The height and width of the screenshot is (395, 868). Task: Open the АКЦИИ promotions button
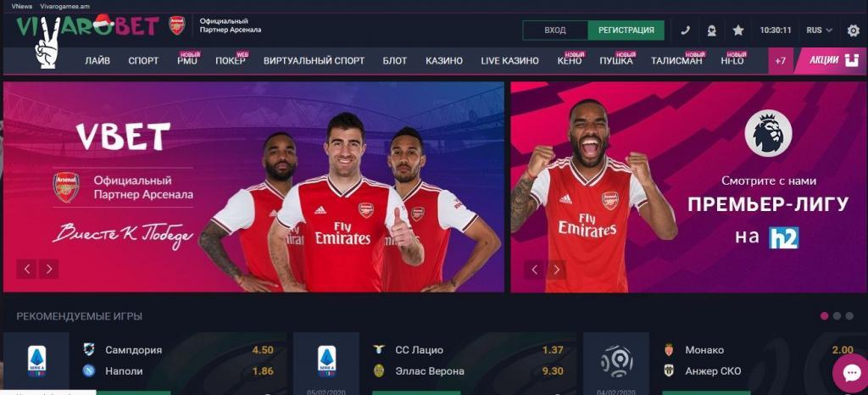point(831,61)
